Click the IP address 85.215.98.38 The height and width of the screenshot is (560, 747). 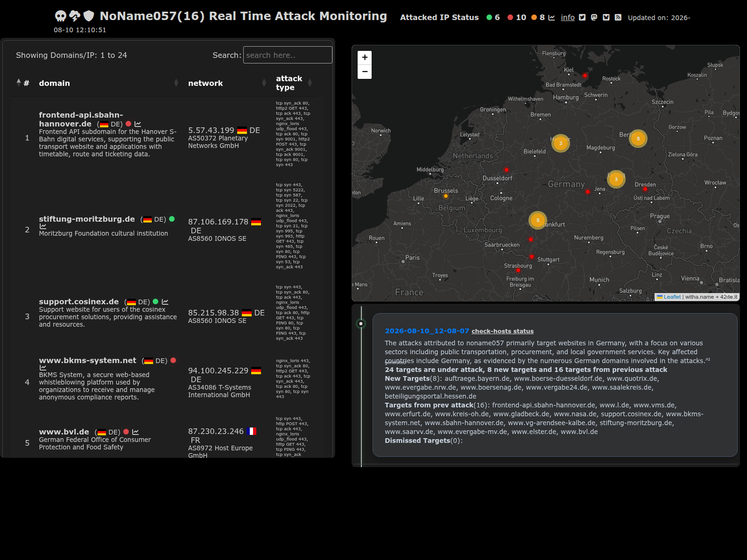click(213, 313)
